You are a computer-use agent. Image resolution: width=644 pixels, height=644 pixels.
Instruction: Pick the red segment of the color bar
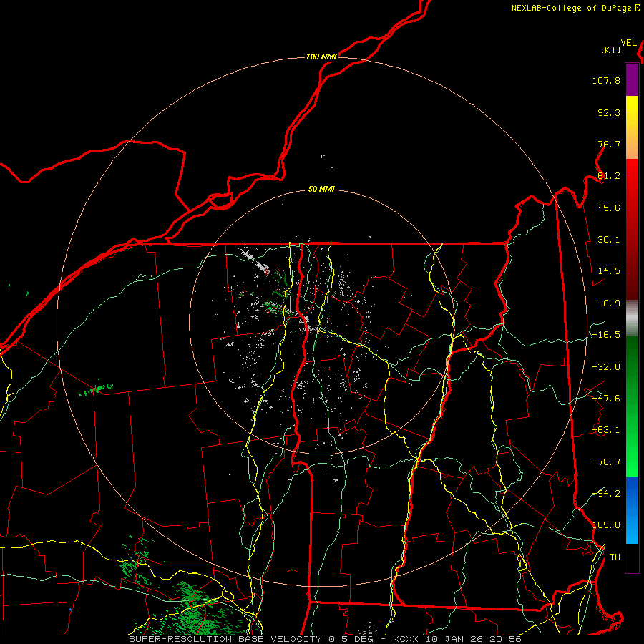click(x=632, y=229)
